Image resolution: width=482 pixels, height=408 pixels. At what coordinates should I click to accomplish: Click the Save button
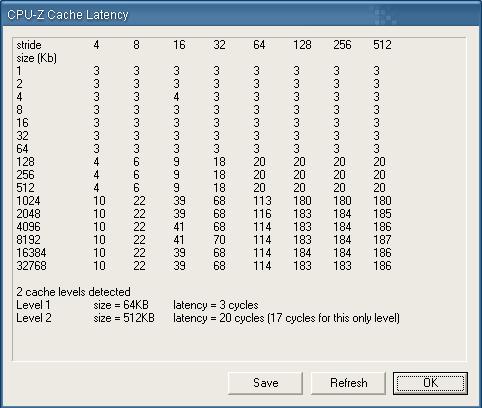click(265, 383)
